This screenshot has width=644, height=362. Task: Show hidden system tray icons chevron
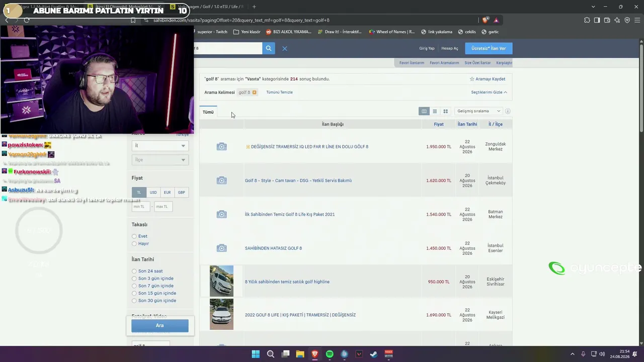point(572,354)
